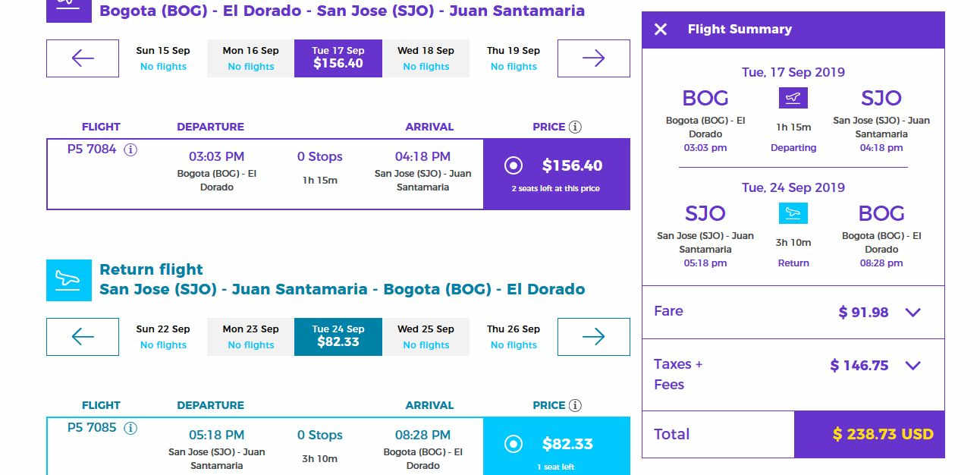
Task: Close the Flight Summary panel
Action: pyautogui.click(x=661, y=30)
